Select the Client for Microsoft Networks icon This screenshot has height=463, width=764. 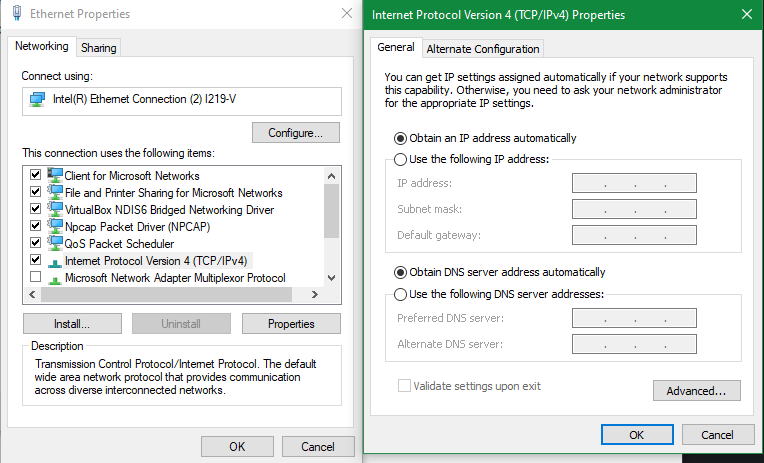coord(55,175)
